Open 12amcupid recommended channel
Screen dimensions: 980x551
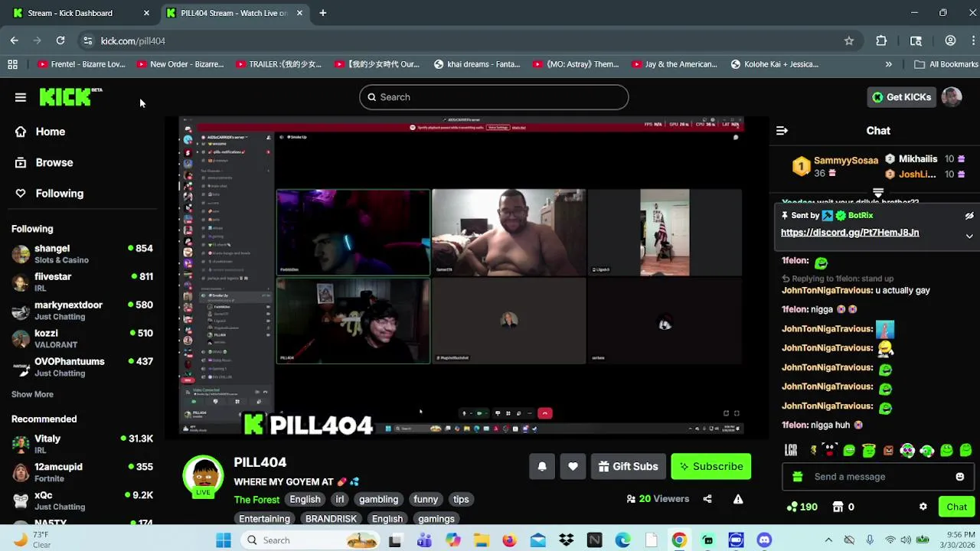82,472
